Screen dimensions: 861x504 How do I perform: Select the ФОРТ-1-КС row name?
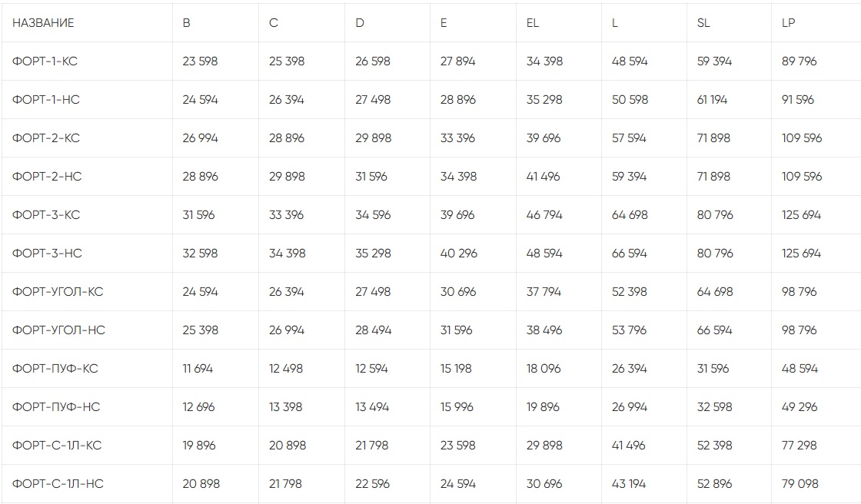(x=45, y=61)
